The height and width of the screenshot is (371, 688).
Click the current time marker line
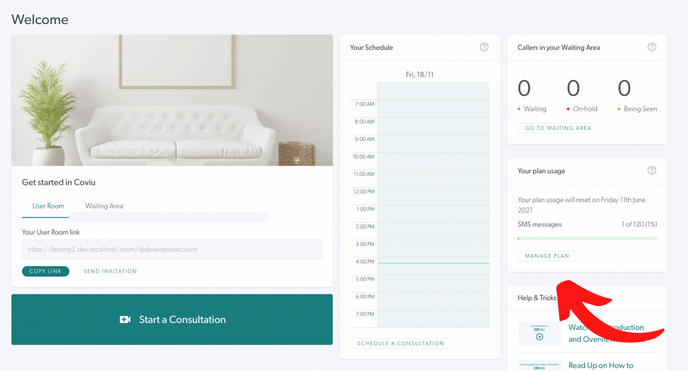[x=433, y=263]
